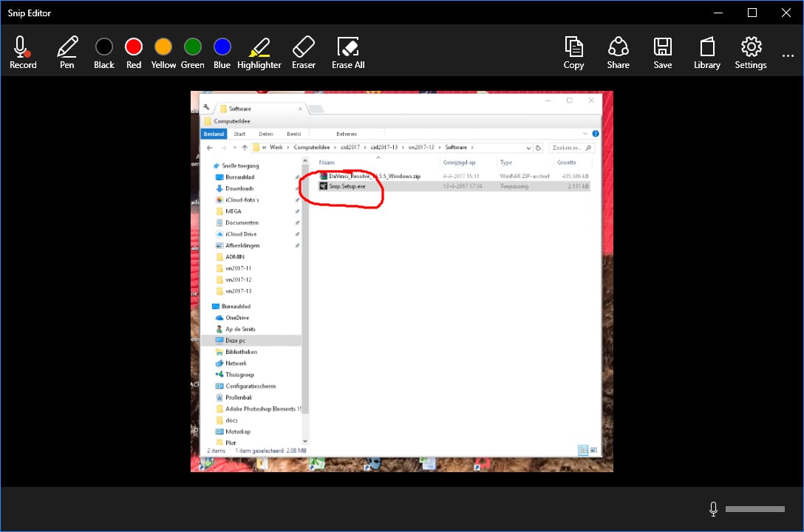Click back arrow in captured Explorer

tap(210, 148)
